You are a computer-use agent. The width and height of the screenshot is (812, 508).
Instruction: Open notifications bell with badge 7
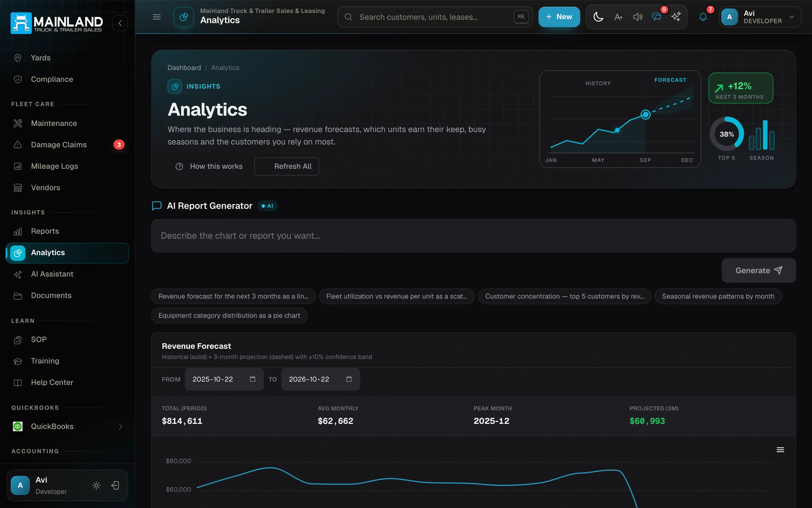click(x=703, y=17)
